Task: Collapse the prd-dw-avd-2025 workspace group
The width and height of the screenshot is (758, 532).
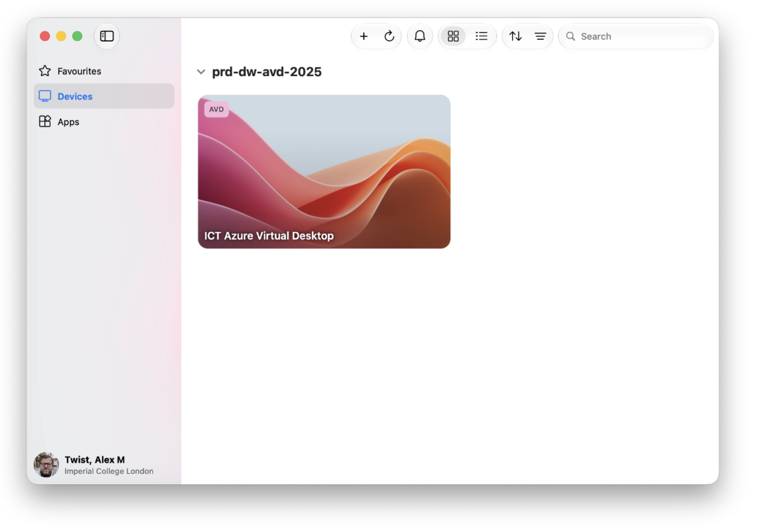Action: pyautogui.click(x=201, y=72)
